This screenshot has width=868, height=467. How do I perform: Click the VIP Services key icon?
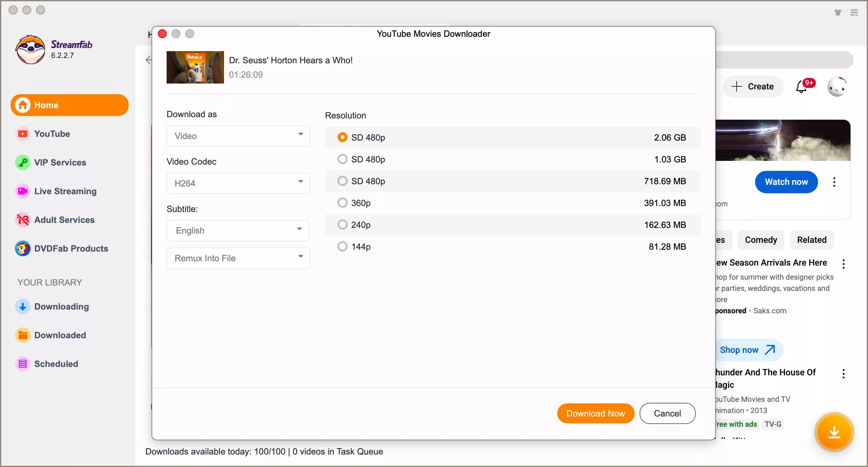click(x=22, y=162)
